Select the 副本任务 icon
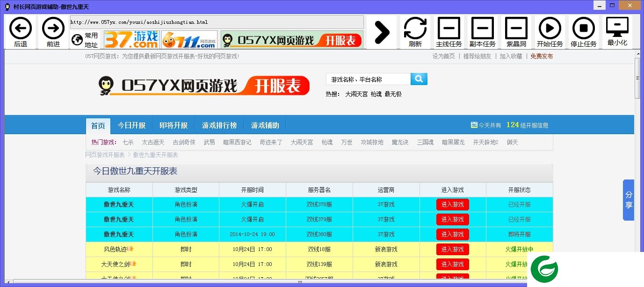The height and width of the screenshot is (287, 644). 483,28
